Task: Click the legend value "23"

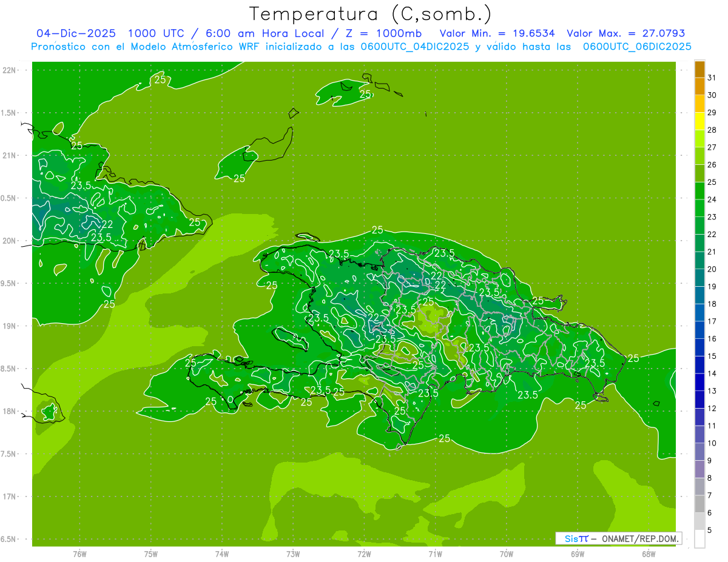Action: 712,217
